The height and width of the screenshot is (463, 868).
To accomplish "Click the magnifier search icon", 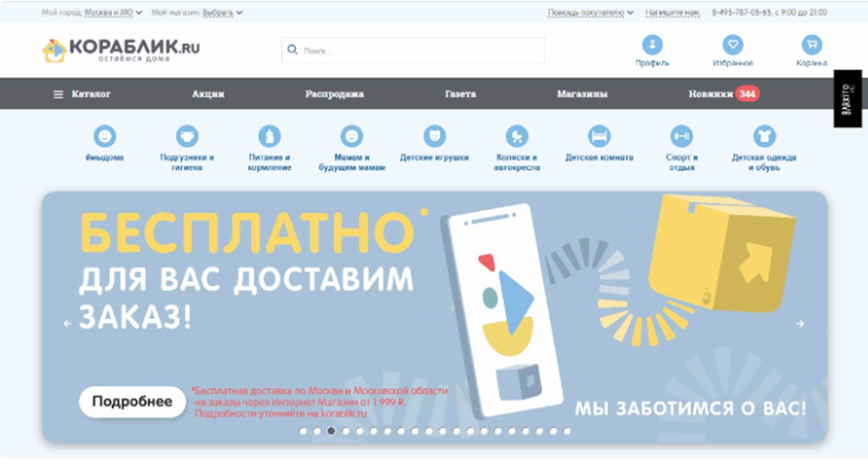I will coord(292,50).
